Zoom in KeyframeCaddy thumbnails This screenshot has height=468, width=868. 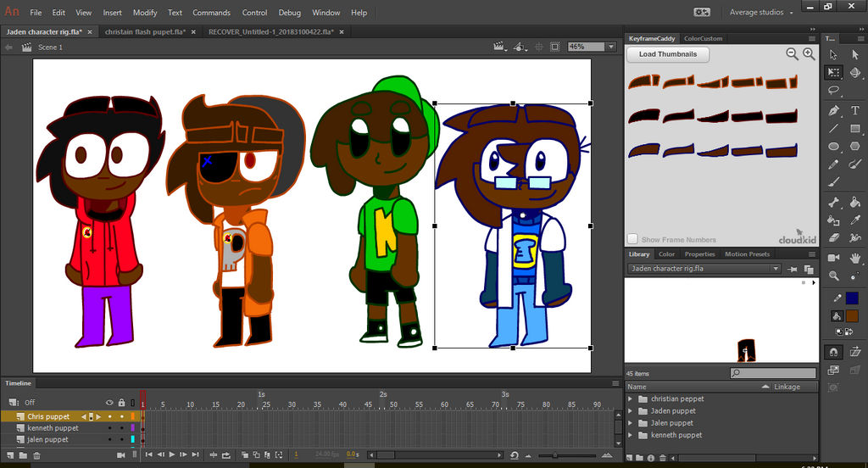tap(809, 53)
